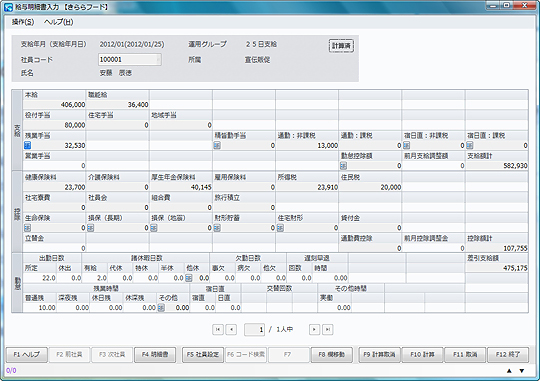Go to the previous record arrow

[231, 330]
